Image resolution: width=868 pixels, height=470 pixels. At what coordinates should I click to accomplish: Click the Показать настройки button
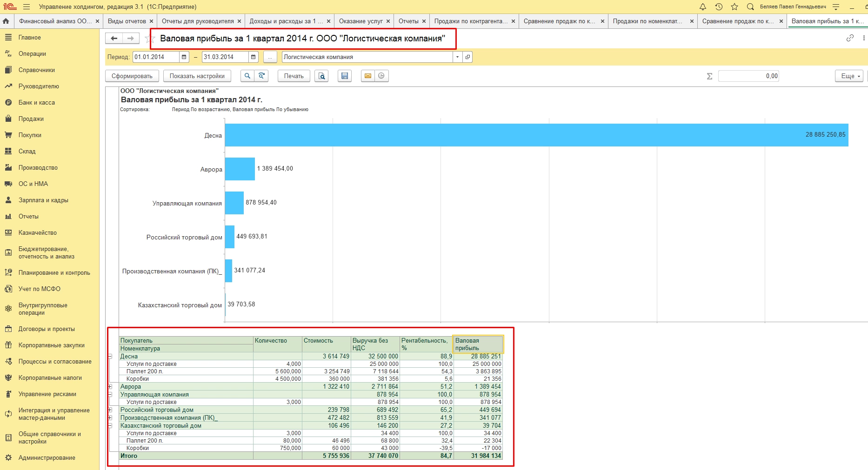point(197,76)
